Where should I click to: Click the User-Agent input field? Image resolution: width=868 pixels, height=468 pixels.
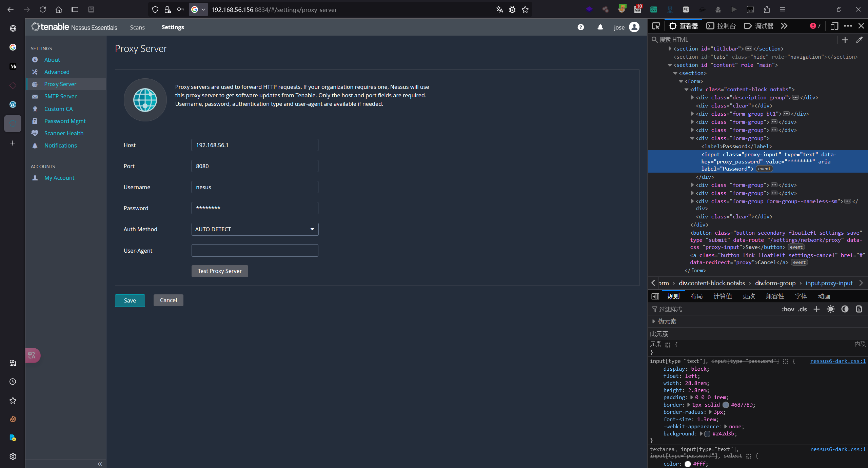click(255, 251)
